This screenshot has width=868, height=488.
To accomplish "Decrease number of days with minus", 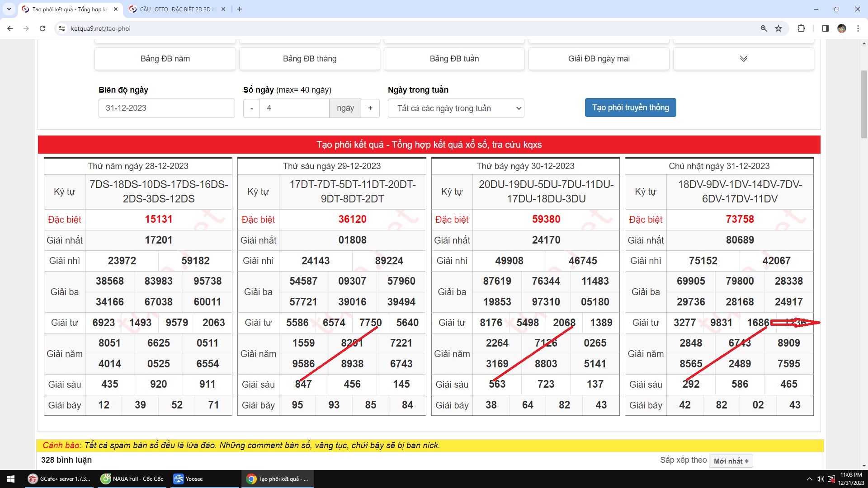I will 251,108.
